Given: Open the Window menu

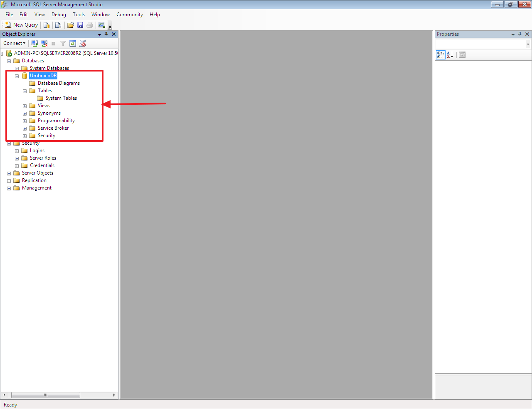Looking at the screenshot, I should [101, 15].
